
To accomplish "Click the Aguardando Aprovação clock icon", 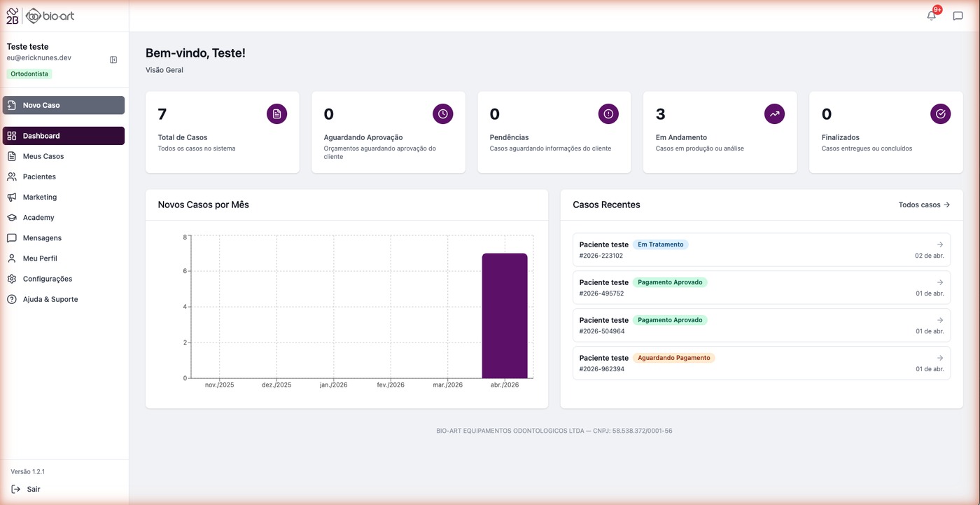I will (x=442, y=113).
